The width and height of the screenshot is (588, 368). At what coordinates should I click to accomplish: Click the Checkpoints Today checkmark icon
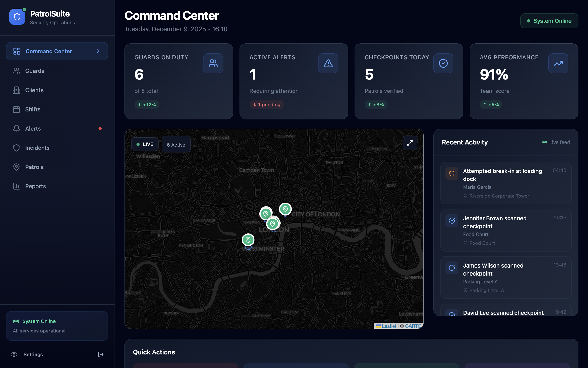pyautogui.click(x=443, y=63)
